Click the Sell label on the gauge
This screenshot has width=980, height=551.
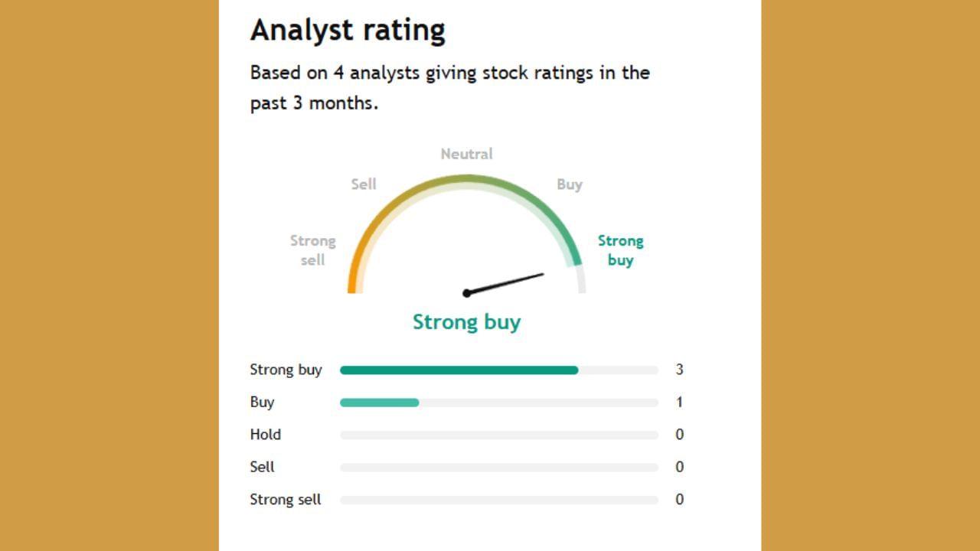(364, 184)
